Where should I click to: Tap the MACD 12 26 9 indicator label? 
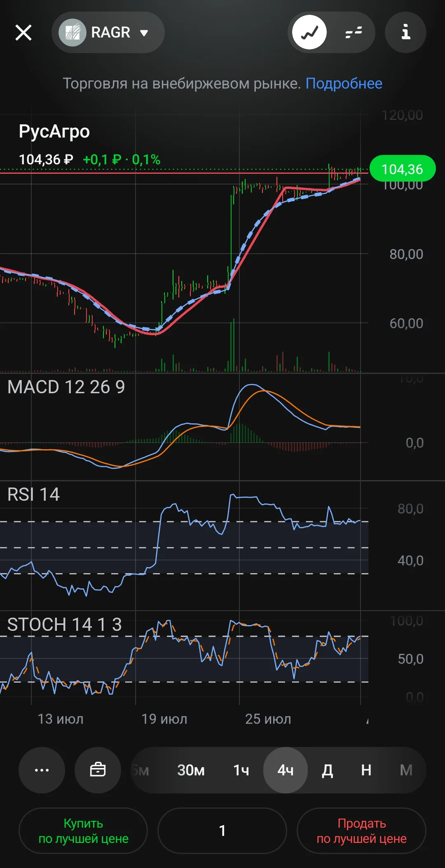66,387
